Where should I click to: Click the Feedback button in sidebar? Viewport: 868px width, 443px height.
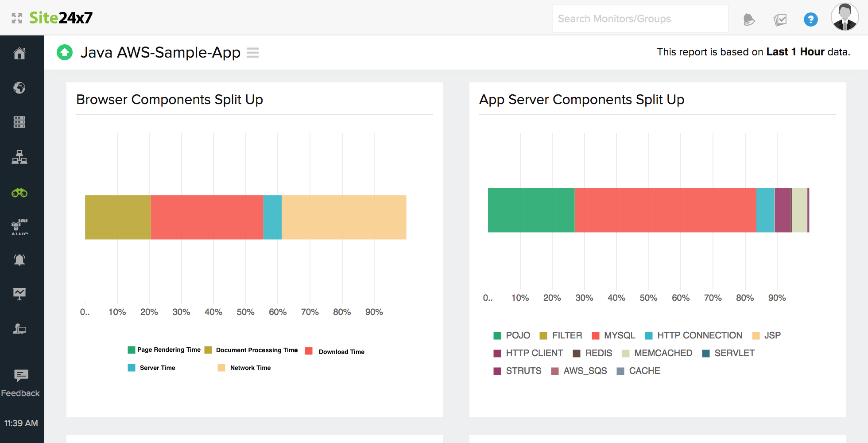click(20, 383)
